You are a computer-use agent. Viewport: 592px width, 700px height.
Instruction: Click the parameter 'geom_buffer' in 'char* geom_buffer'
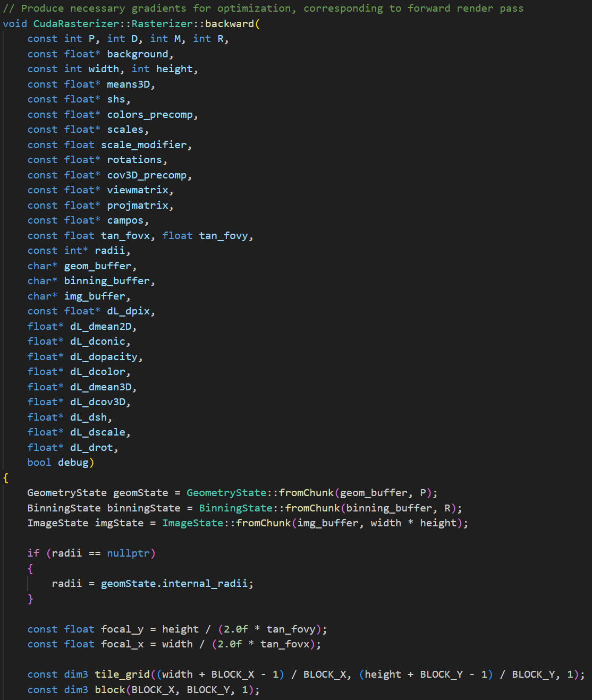98,266
